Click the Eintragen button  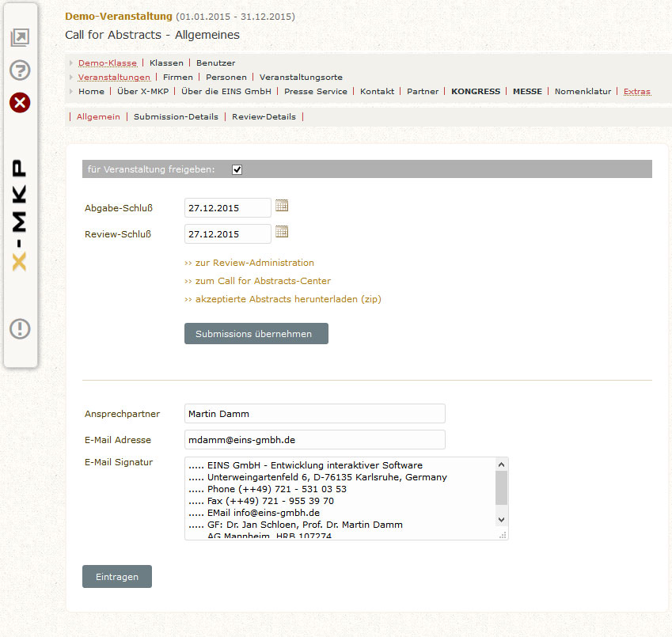point(117,577)
